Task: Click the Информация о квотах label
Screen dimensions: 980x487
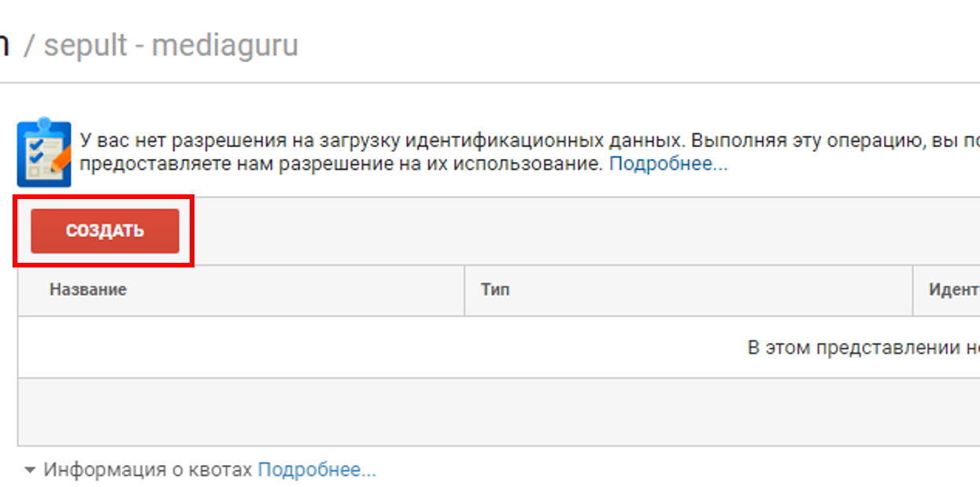Action: [x=148, y=470]
